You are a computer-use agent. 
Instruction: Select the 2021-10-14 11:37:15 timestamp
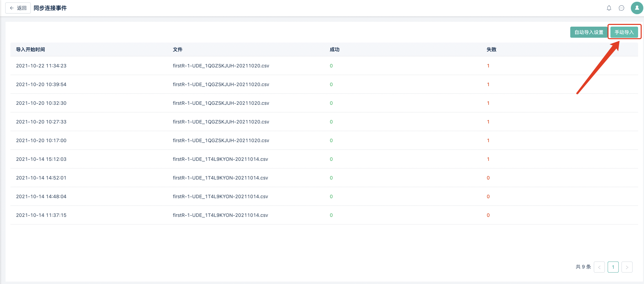tap(41, 215)
